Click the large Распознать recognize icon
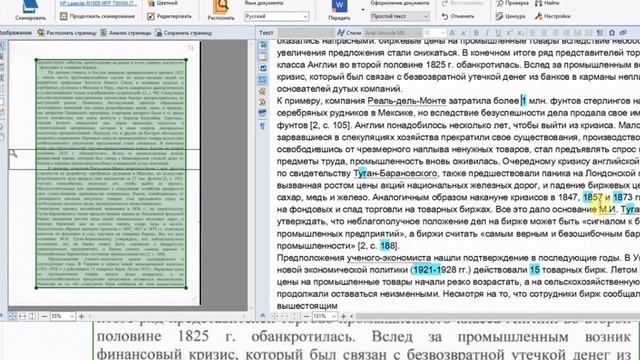The height and width of the screenshot is (360, 640). 221,11
